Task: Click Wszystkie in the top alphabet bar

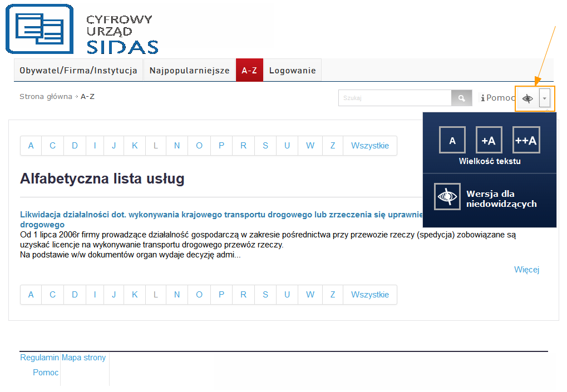Action: coord(370,146)
